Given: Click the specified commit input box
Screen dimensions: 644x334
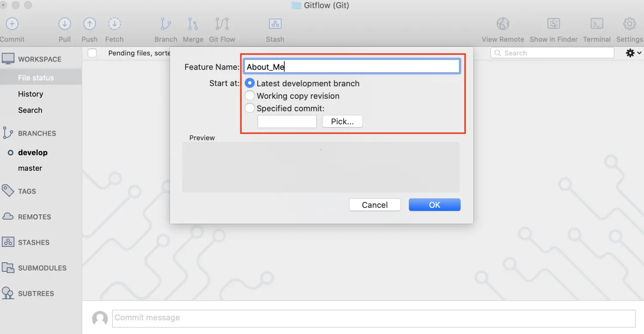Looking at the screenshot, I should click(x=287, y=121).
